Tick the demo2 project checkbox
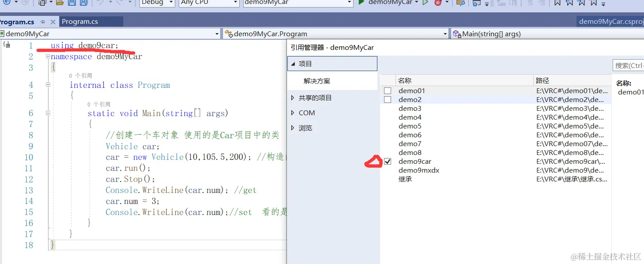 tap(388, 100)
